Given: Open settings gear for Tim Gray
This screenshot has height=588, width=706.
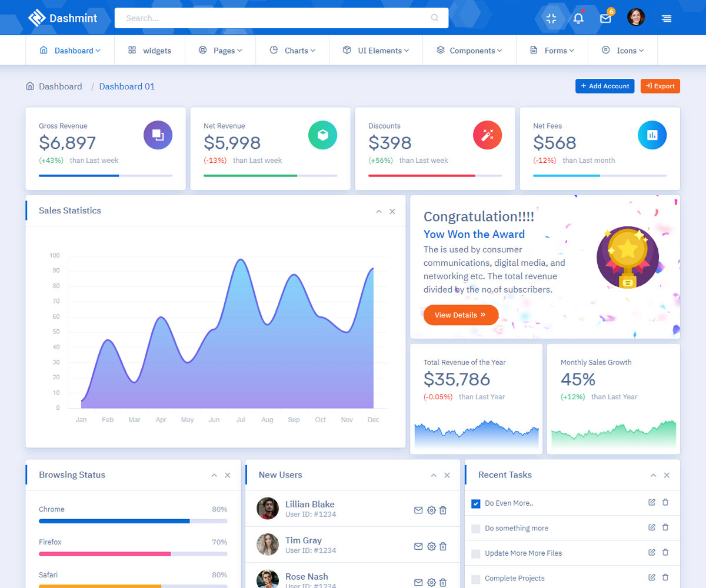Looking at the screenshot, I should point(431,547).
